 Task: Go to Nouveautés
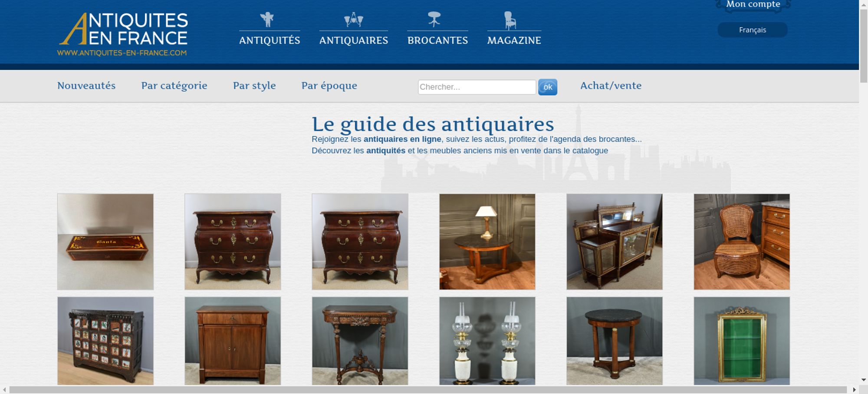[86, 86]
